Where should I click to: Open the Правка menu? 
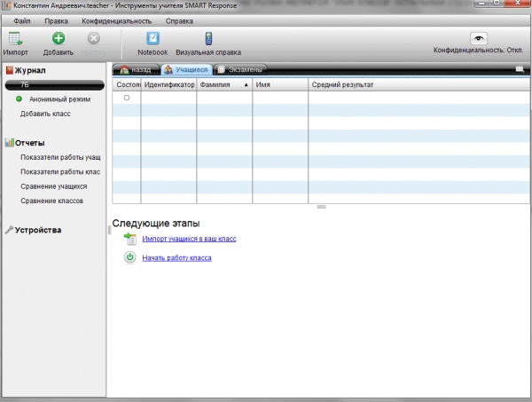tap(57, 21)
